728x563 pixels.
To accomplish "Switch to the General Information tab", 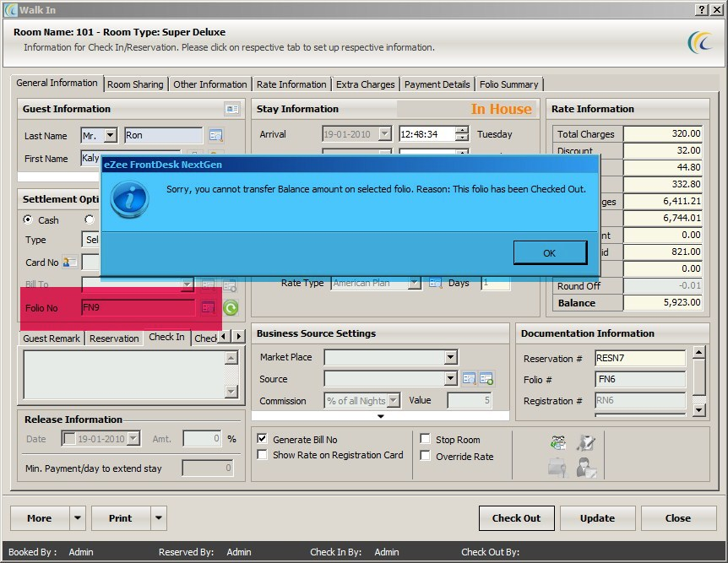I will click(57, 83).
